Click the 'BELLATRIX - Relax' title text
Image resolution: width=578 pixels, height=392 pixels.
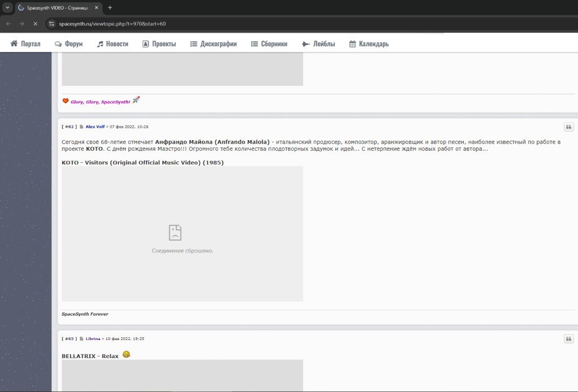[90, 356]
